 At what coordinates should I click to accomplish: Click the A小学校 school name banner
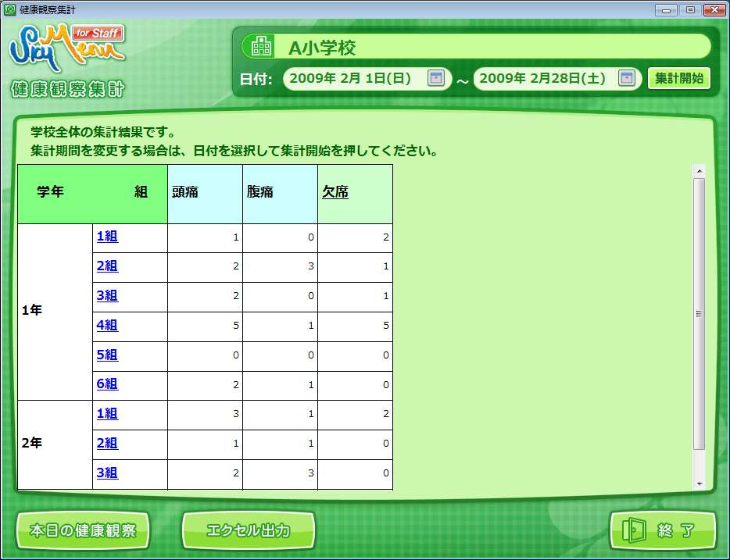point(476,47)
